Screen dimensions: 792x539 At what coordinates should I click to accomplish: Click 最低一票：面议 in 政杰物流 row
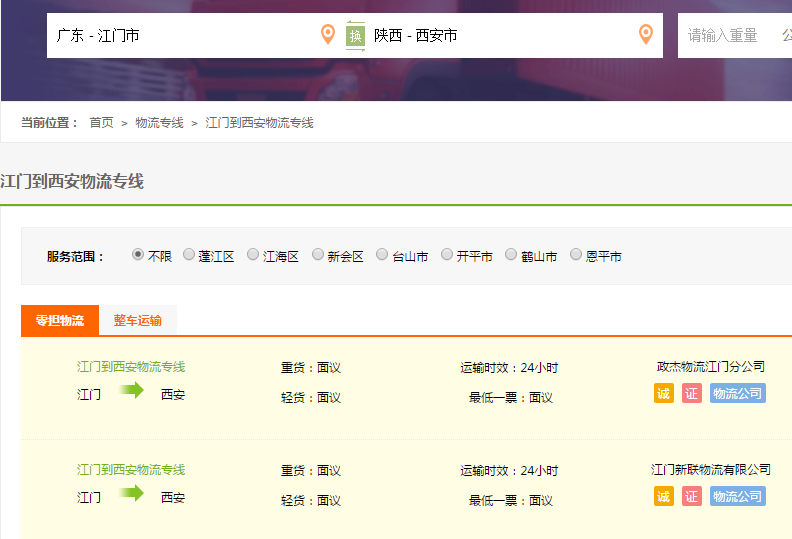click(x=511, y=398)
